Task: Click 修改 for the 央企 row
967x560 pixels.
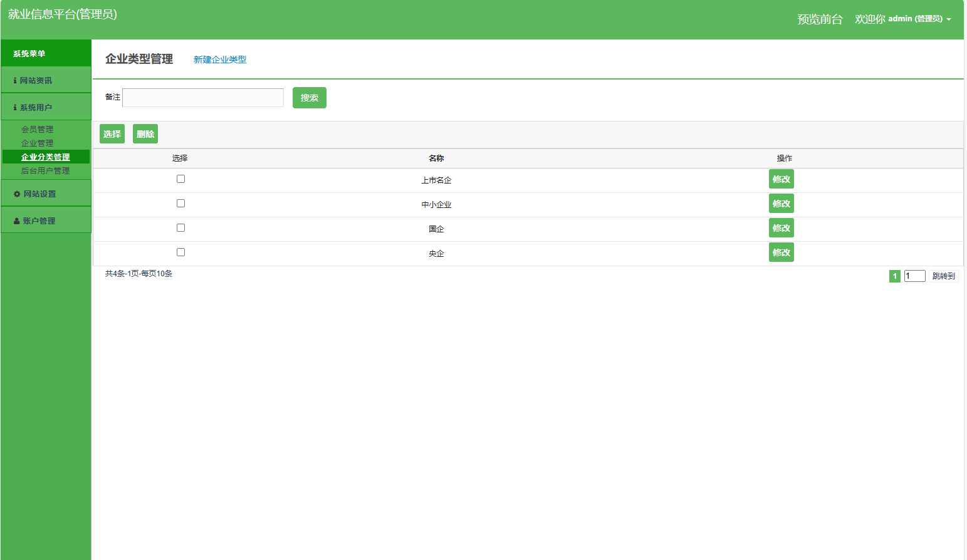Action: [781, 252]
